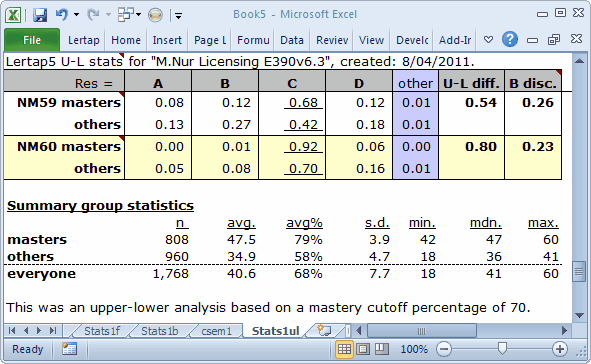Click the macro record icon in status bar
This screenshot has width=591, height=364.
[69, 349]
